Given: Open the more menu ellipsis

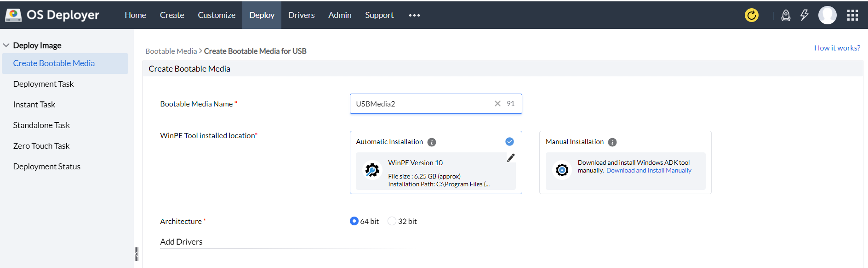Looking at the screenshot, I should pyautogui.click(x=414, y=15).
